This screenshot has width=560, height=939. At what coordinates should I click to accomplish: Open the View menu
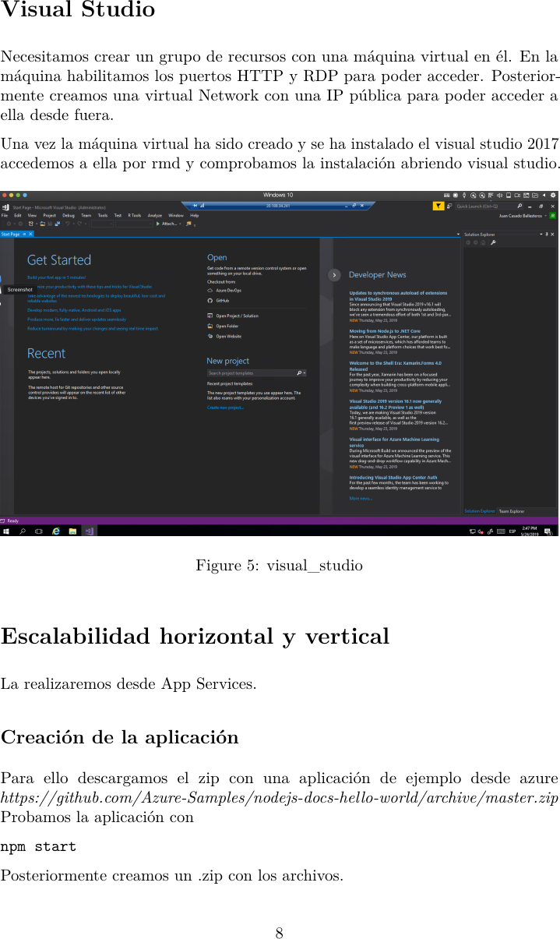[x=32, y=215]
